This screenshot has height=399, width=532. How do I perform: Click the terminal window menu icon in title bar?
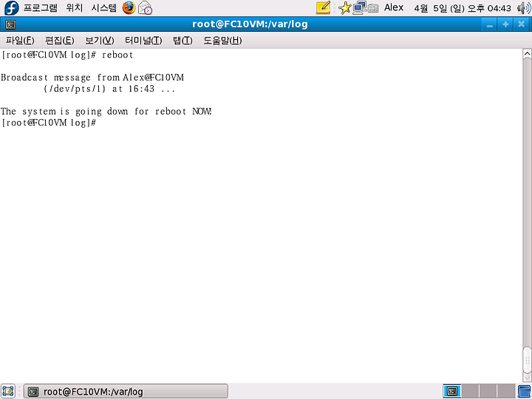coord(10,24)
